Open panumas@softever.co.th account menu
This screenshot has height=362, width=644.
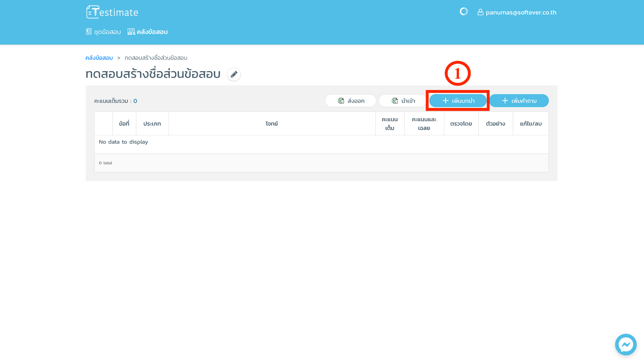point(521,12)
